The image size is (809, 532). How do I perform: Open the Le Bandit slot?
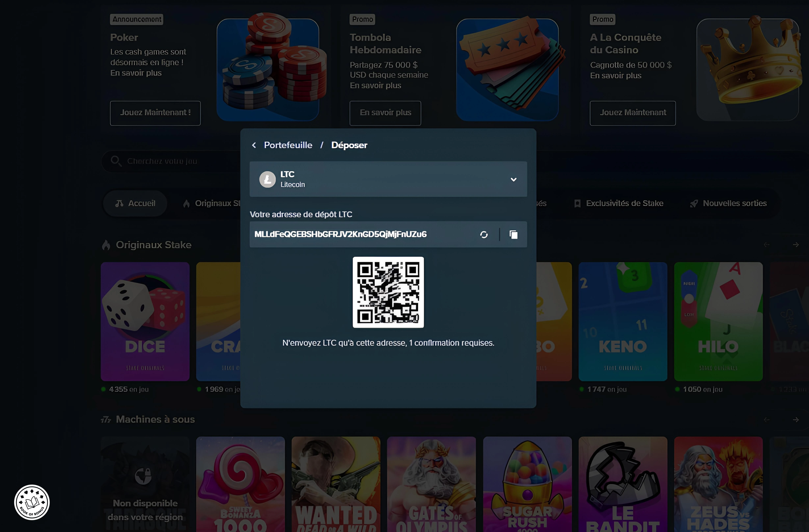click(x=623, y=484)
